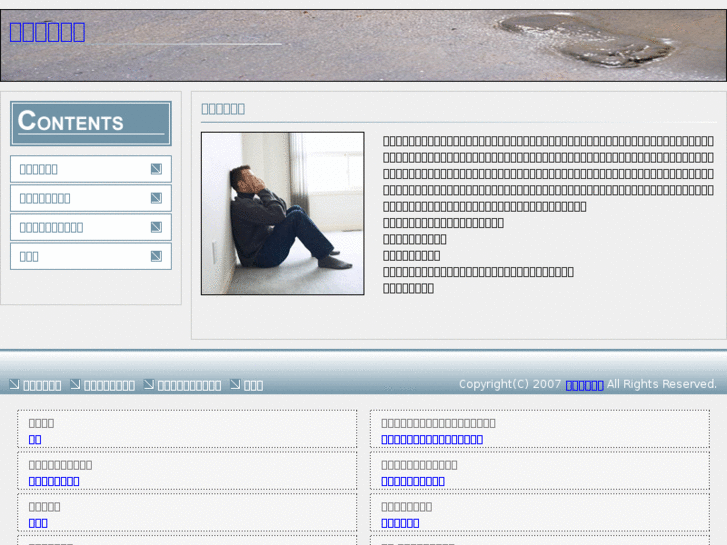Screen dimensions: 727x545
Task: Click the "All Rights Reserved." footer text
Action: click(662, 384)
